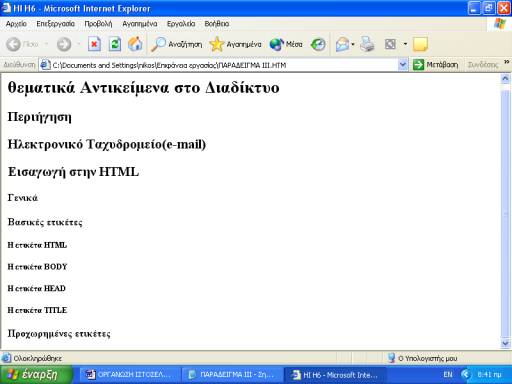
Task: Refresh the page with the green arrows icon
Action: 115,44
